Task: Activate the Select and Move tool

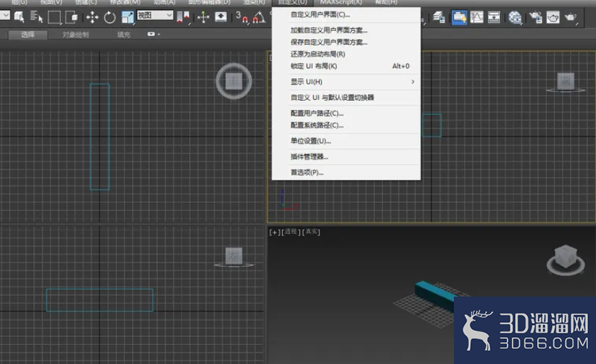Action: tap(92, 17)
